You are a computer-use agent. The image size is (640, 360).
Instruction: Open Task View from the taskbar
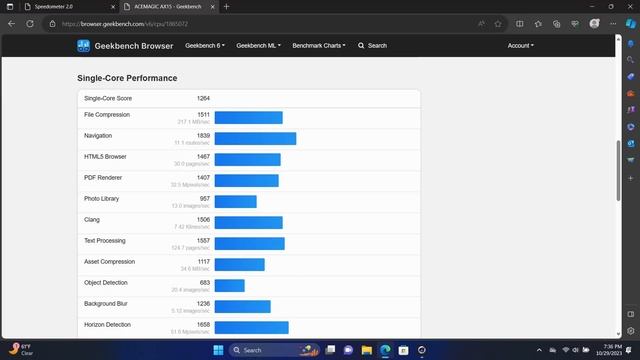click(x=330, y=350)
